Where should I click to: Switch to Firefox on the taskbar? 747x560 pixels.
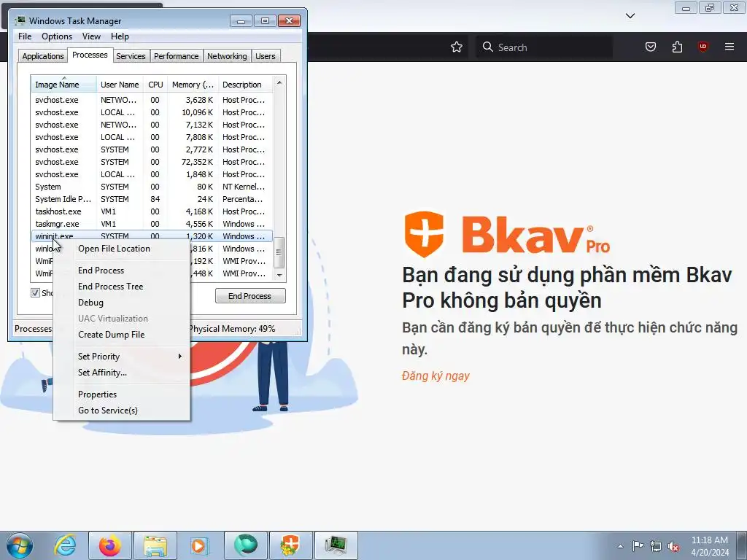110,545
